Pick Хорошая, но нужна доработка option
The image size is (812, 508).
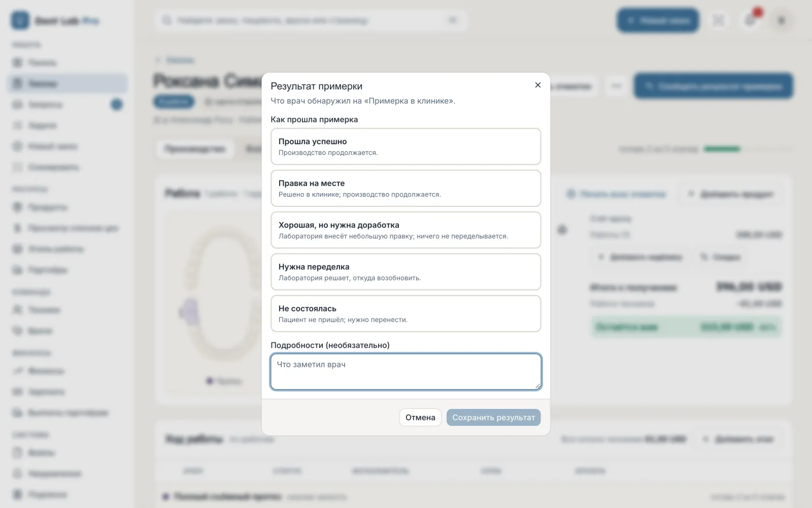pyautogui.click(x=406, y=230)
